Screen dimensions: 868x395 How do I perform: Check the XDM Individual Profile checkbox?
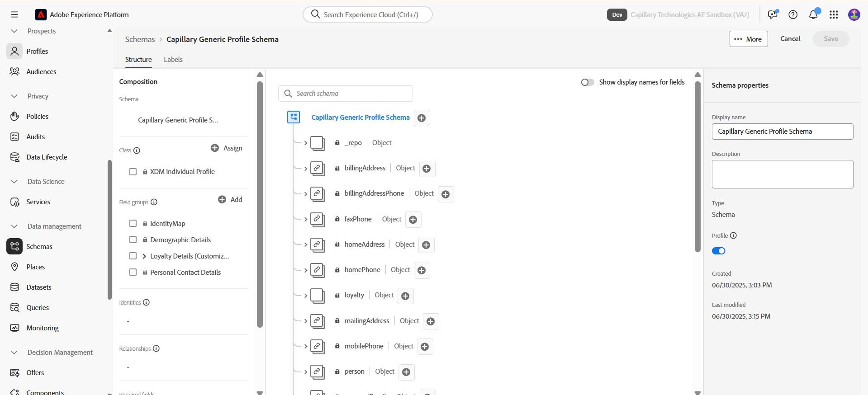point(133,172)
